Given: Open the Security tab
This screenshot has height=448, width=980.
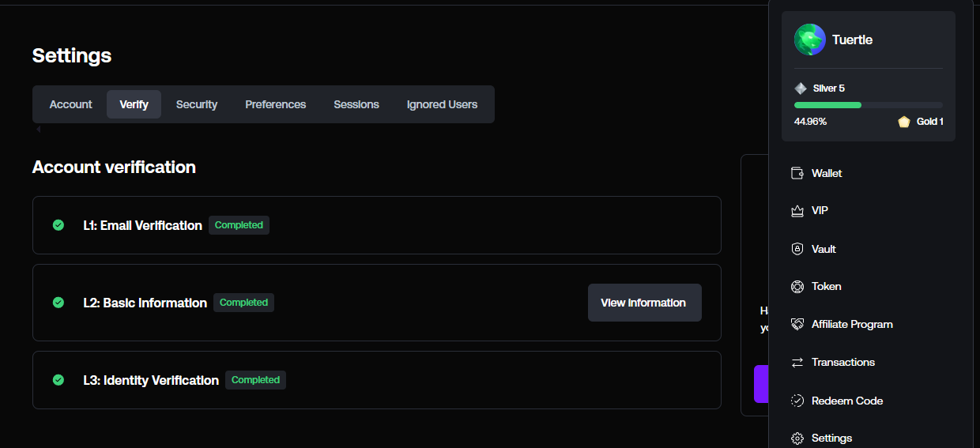Looking at the screenshot, I should (197, 104).
